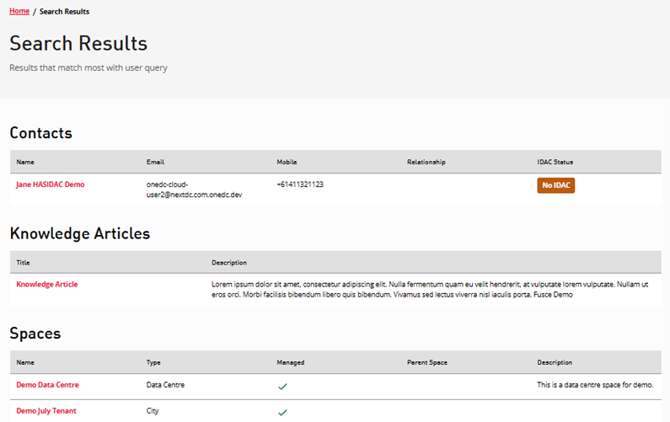Click the mobile number +61411321123

(x=300, y=185)
